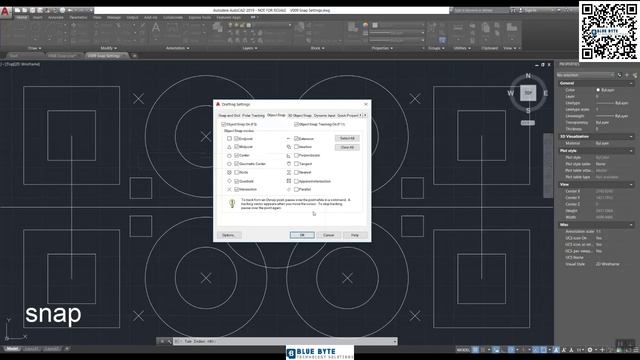Image resolution: width=640 pixels, height=360 pixels.
Task: Toggle PICKADD icon in Properties palette
Action: coord(619,75)
